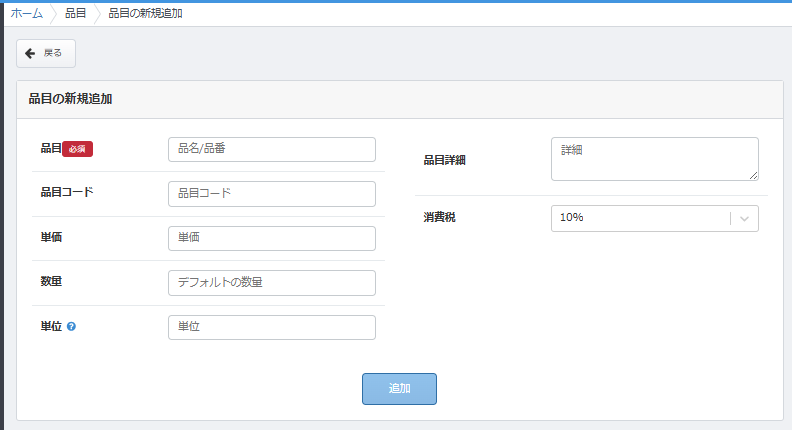This screenshot has width=792, height=430.
Task: Click the 単位 unit input box
Action: click(271, 327)
